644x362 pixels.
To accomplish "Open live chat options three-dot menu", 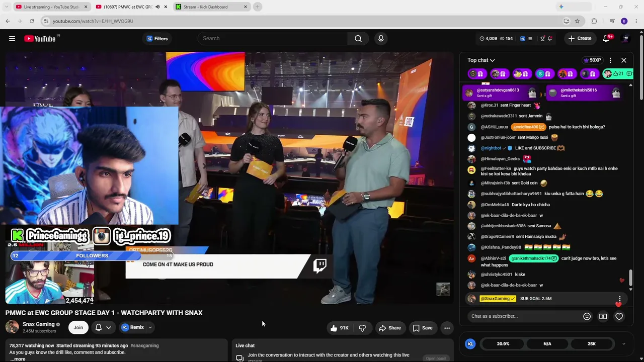I will (610, 60).
